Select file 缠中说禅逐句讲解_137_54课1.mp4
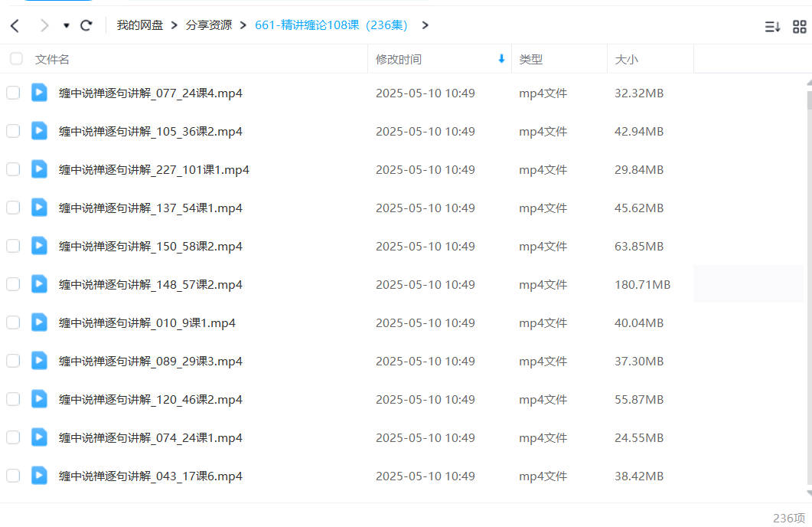812x527 pixels. [x=151, y=208]
